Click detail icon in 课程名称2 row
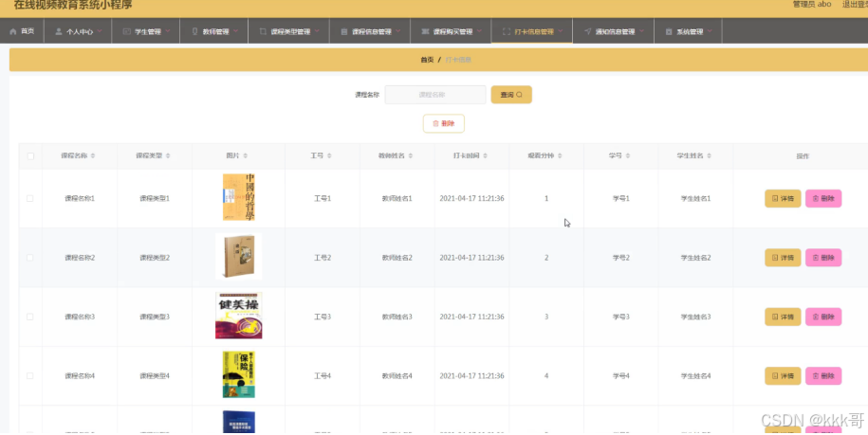This screenshot has height=435, width=868. click(775, 258)
